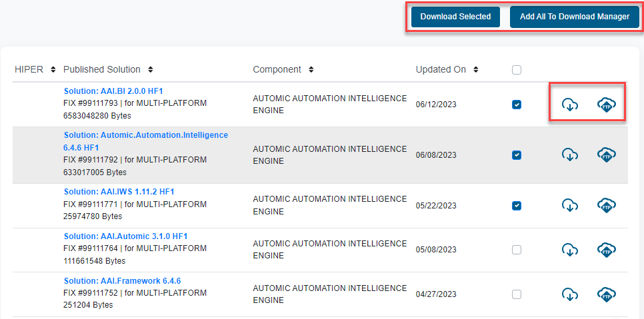Sort by HIPER column arrows
644x319 pixels.
tap(51, 70)
